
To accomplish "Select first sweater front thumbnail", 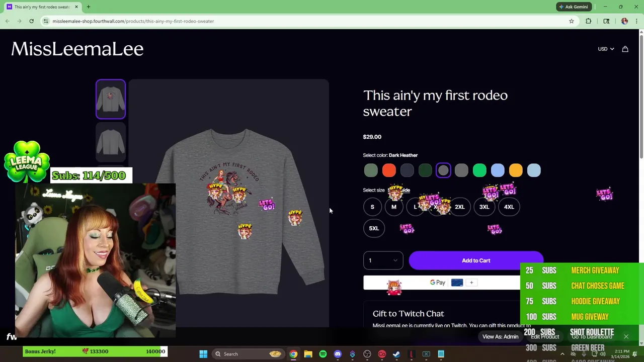I will (111, 99).
